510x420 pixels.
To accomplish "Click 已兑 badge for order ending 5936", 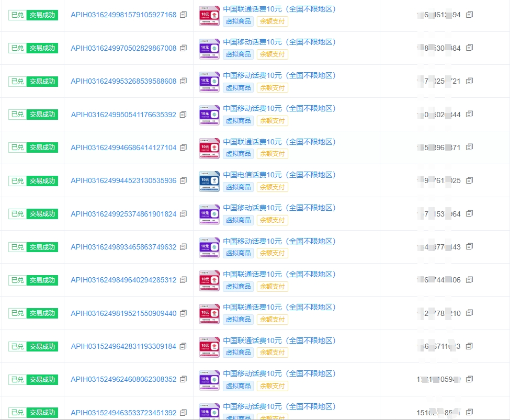I will click(x=18, y=180).
